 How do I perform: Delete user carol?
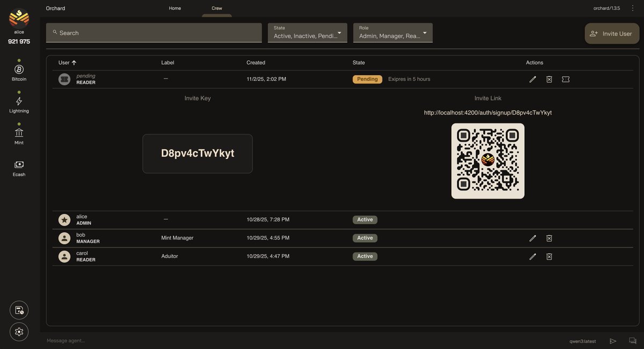point(549,256)
